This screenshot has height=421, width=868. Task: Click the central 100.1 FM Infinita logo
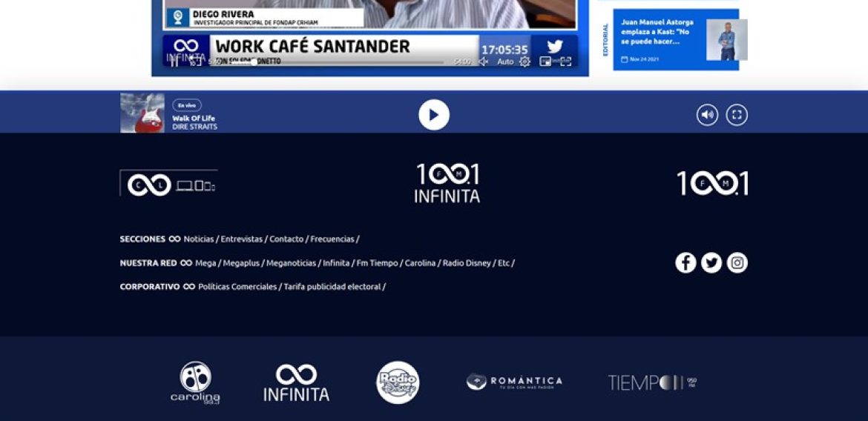(447, 183)
